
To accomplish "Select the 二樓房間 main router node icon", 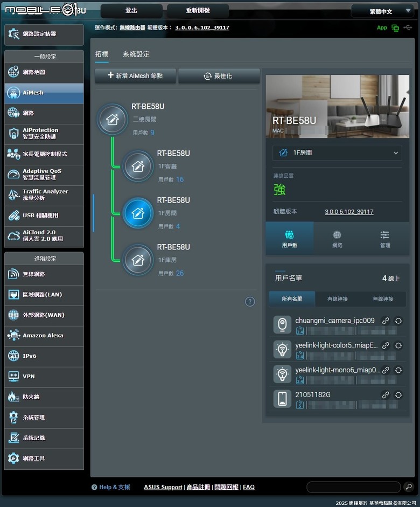I will coord(113,119).
